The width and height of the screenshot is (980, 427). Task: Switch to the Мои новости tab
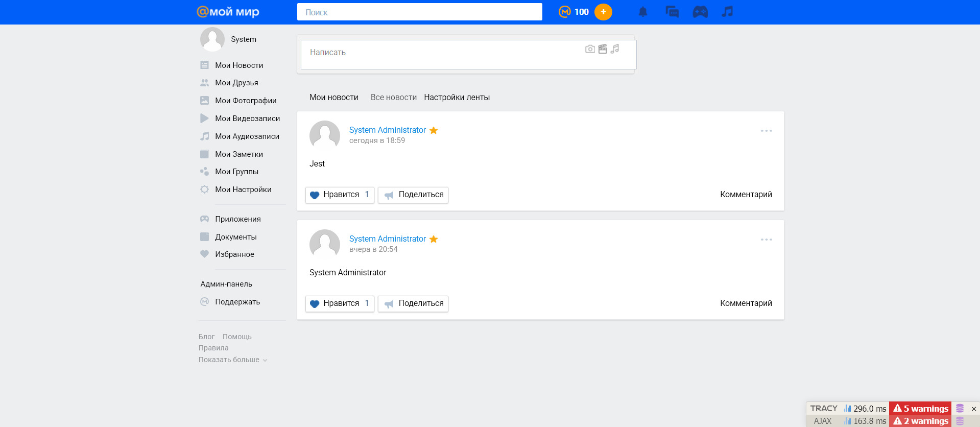coord(334,98)
